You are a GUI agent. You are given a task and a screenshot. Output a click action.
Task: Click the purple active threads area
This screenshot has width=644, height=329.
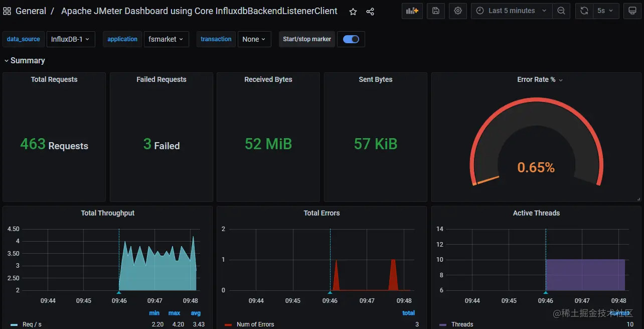(585, 275)
